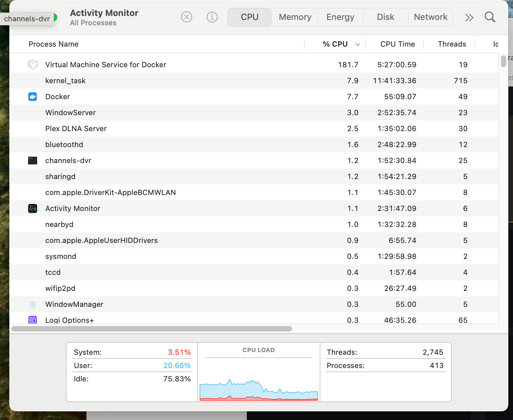
Task: Click the Logi Options+ purple icon
Action: tap(33, 320)
